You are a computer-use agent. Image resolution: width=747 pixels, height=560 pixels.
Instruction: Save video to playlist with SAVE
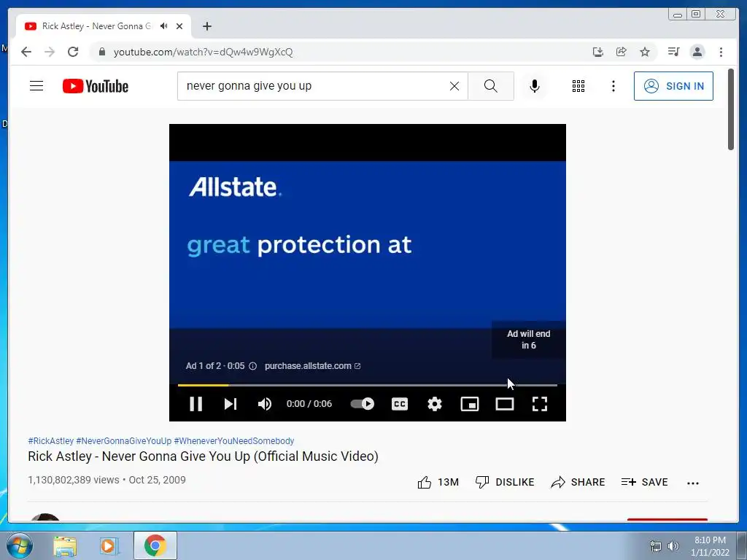click(x=645, y=482)
